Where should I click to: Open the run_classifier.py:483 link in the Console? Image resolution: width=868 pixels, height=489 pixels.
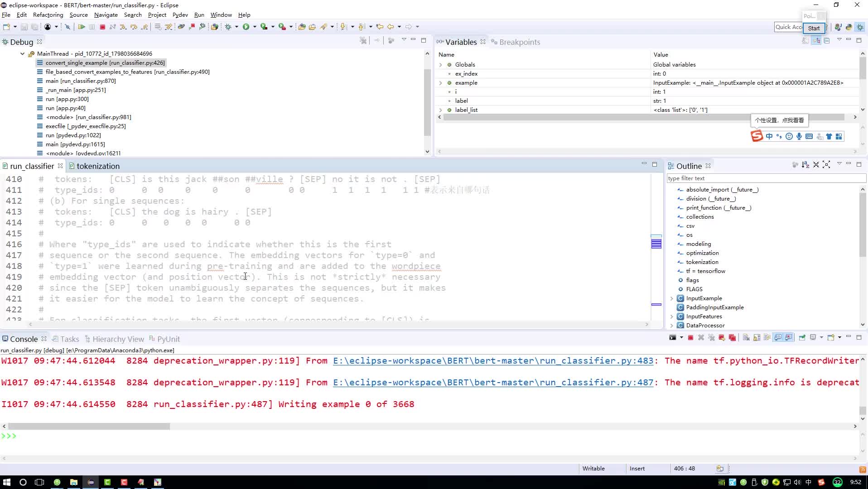pyautogui.click(x=493, y=361)
